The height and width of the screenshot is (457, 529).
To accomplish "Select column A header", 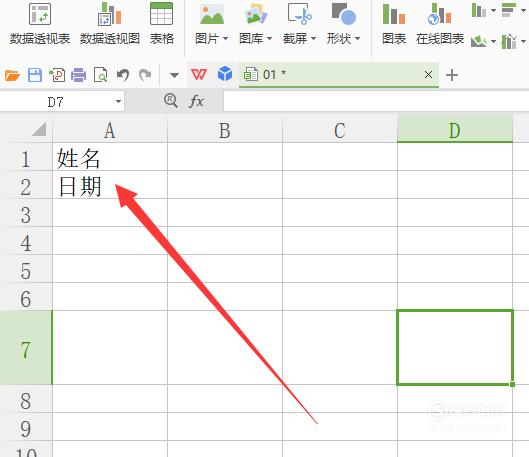I will pyautogui.click(x=110, y=130).
